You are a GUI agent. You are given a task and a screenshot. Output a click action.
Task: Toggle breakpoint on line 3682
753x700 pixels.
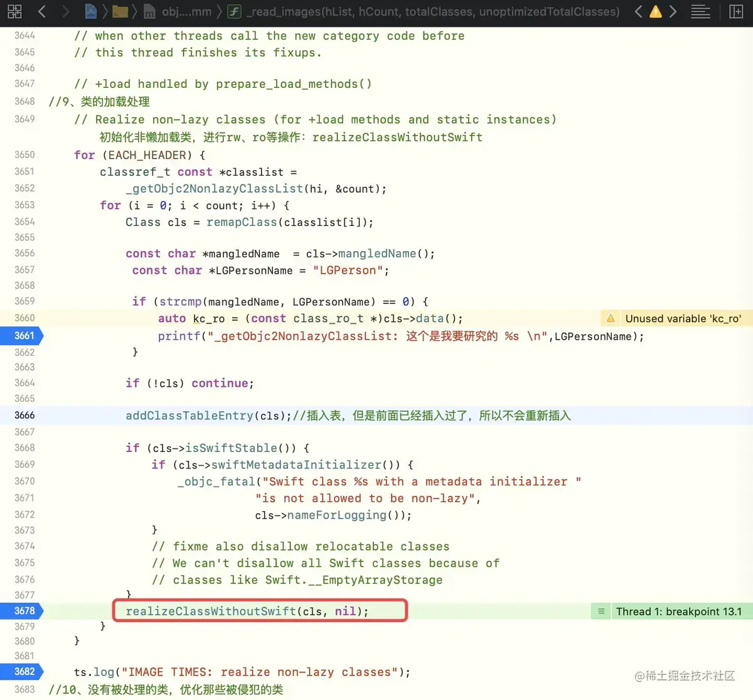coord(22,672)
